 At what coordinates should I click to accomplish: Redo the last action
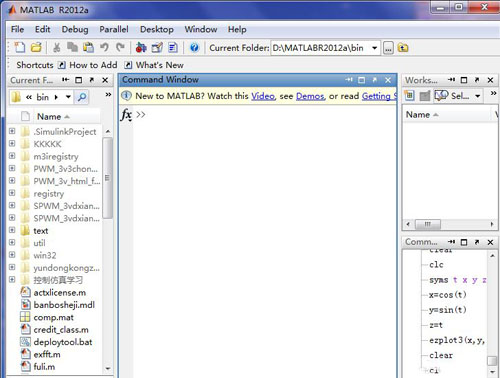point(120,48)
